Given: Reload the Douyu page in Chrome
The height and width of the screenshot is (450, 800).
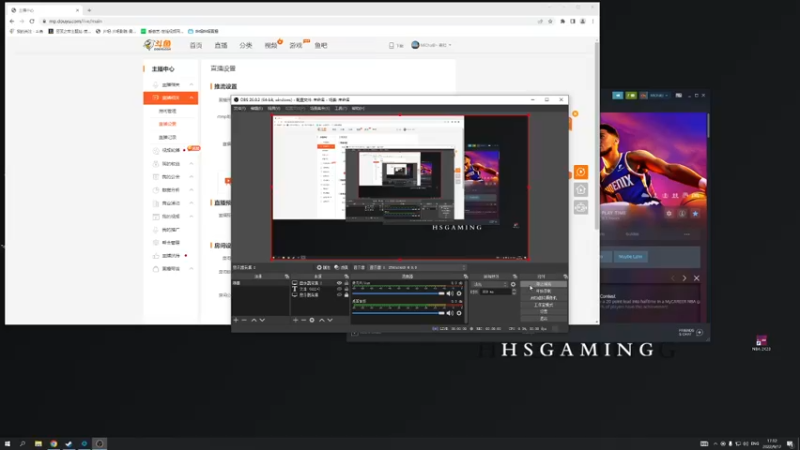Looking at the screenshot, I should coord(32,21).
